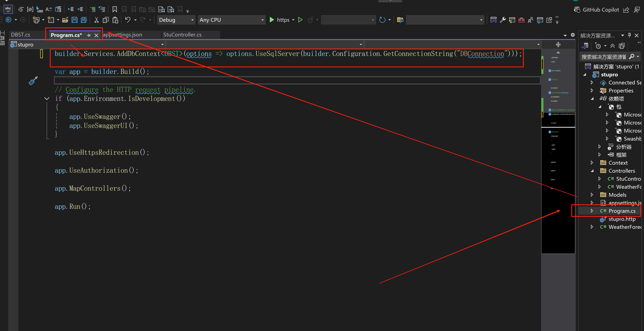
Task: Toggle pin on the Program.cs tab
Action: pyautogui.click(x=89, y=35)
